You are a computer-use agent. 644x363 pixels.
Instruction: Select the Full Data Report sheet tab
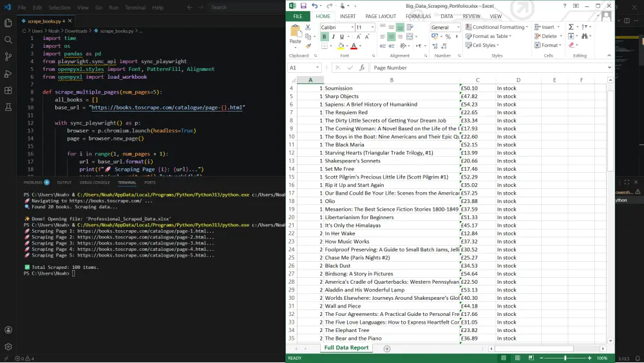[346, 348]
